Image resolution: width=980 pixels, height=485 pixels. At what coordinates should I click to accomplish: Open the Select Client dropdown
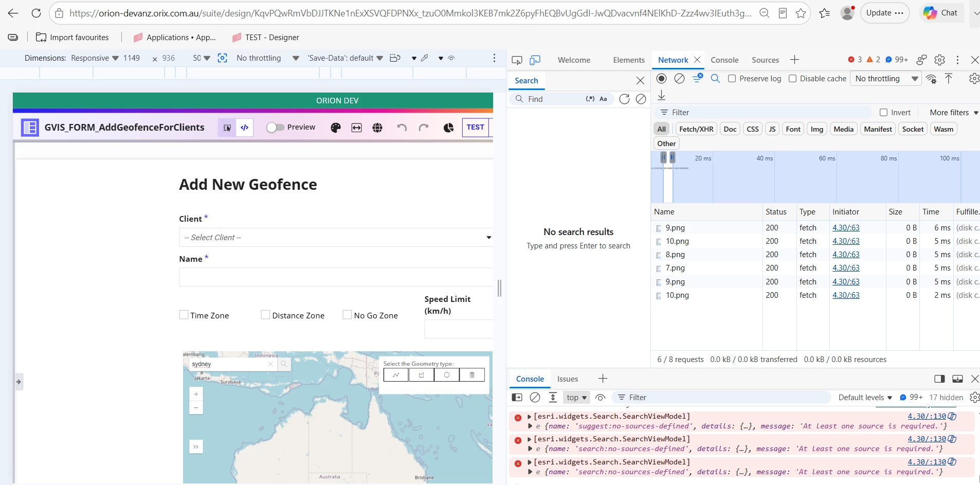[336, 237]
